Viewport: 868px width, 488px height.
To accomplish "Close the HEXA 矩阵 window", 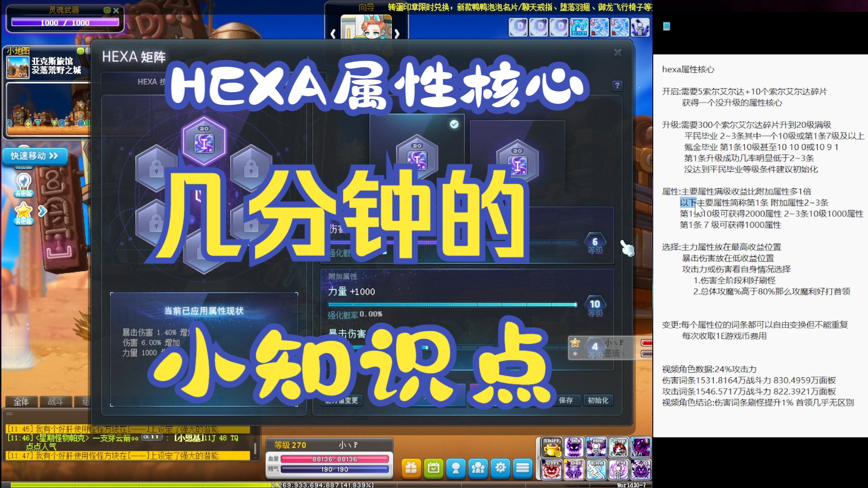I will (x=618, y=53).
